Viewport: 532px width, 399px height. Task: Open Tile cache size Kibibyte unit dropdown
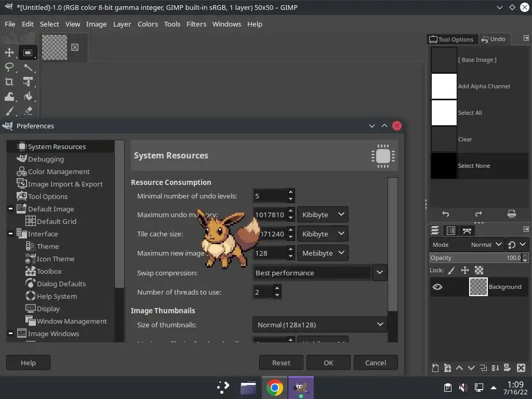(323, 234)
